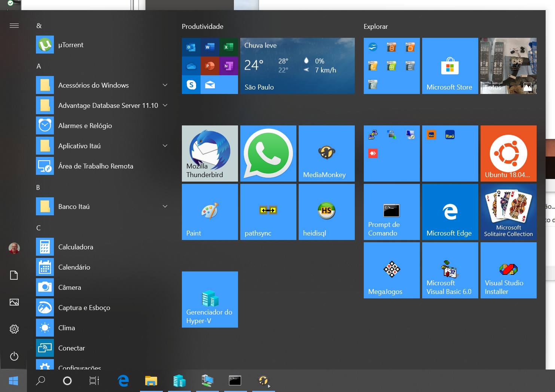Select Captura e Esboço in app list
The width and height of the screenshot is (555, 392).
84,308
